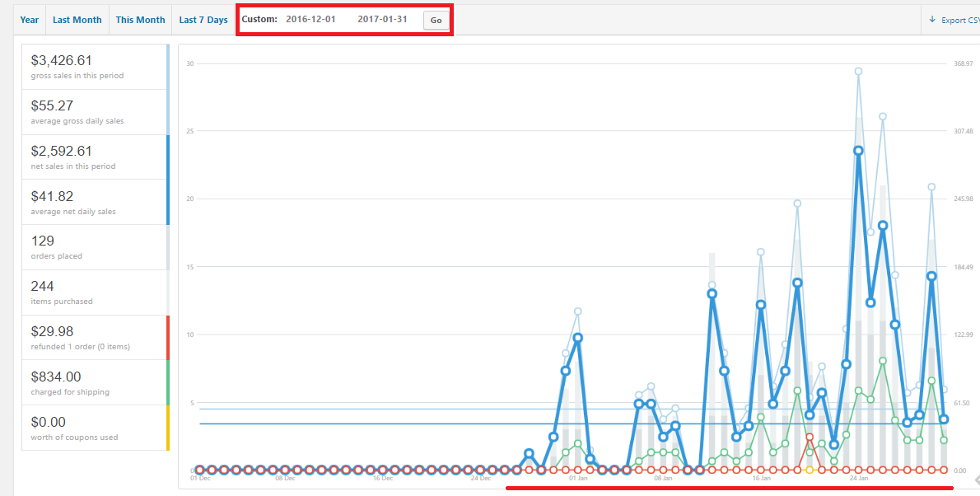Screen dimensions: 980x496
Task: Click the average net daily sales legend
Action: pyautogui.click(x=95, y=202)
